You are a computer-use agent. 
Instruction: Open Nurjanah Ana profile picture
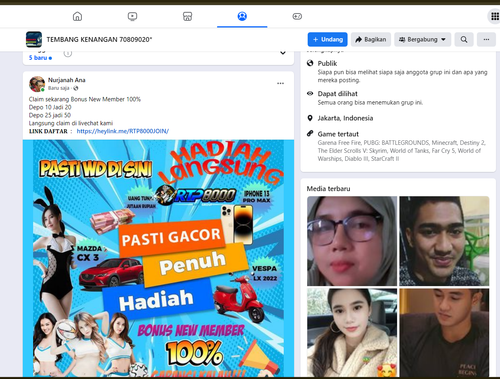point(37,84)
